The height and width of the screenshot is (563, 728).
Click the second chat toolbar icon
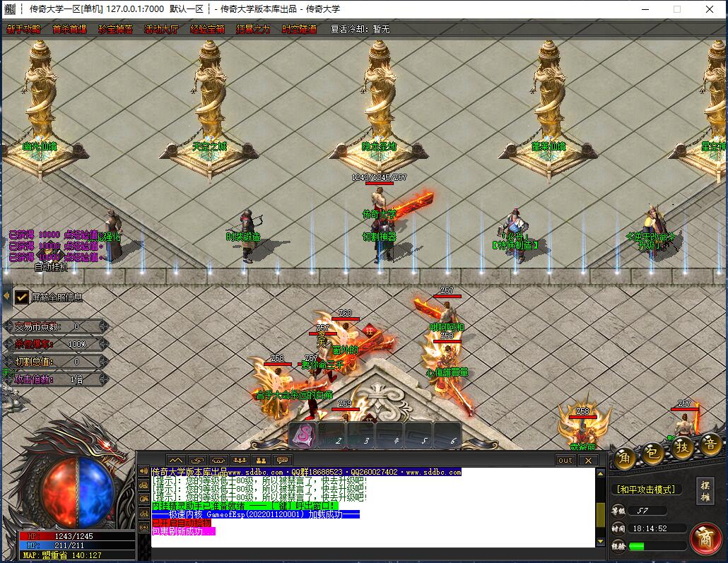[x=197, y=460]
